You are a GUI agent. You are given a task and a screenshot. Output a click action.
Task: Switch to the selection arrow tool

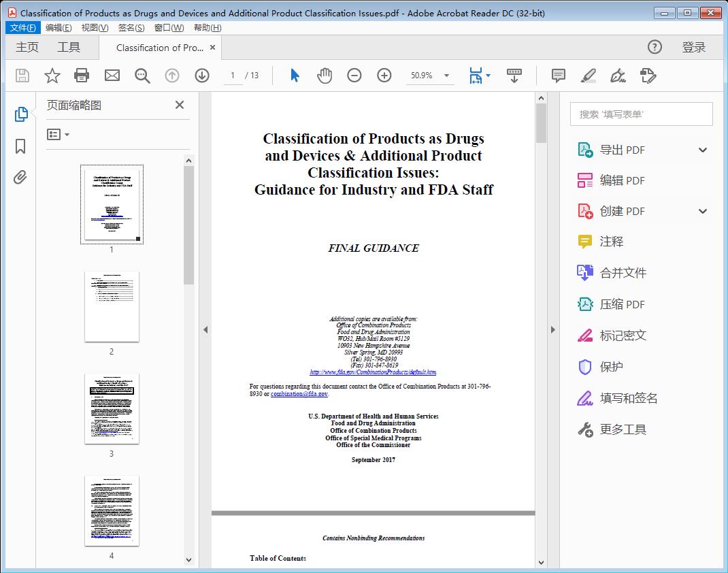tap(295, 76)
